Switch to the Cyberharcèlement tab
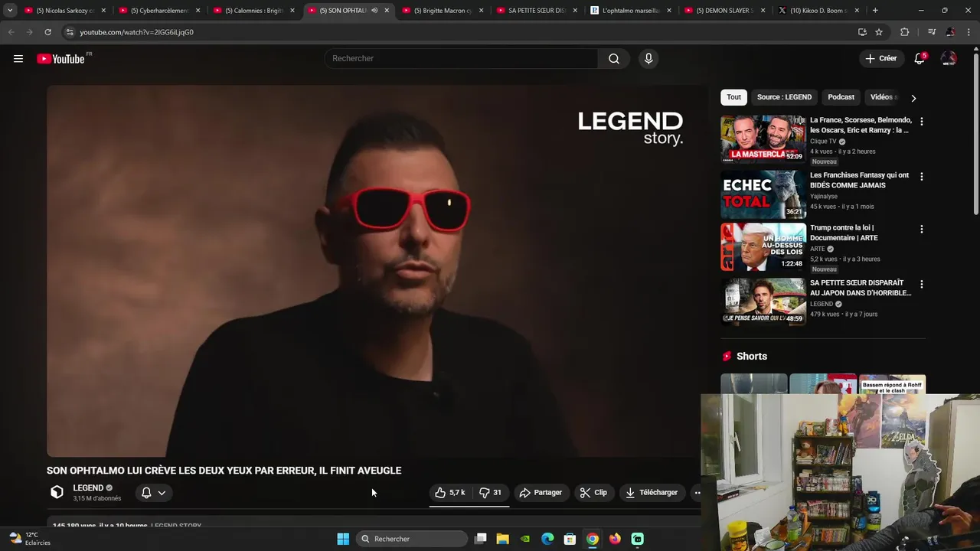 [159, 11]
